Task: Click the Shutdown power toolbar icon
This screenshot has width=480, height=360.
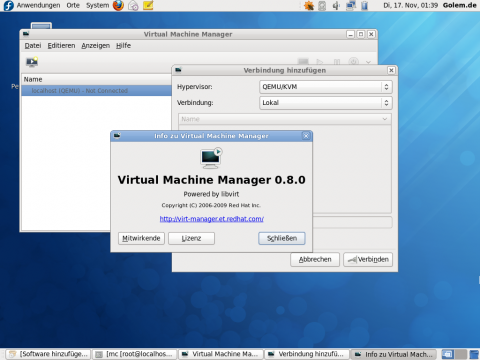Action: [353, 61]
